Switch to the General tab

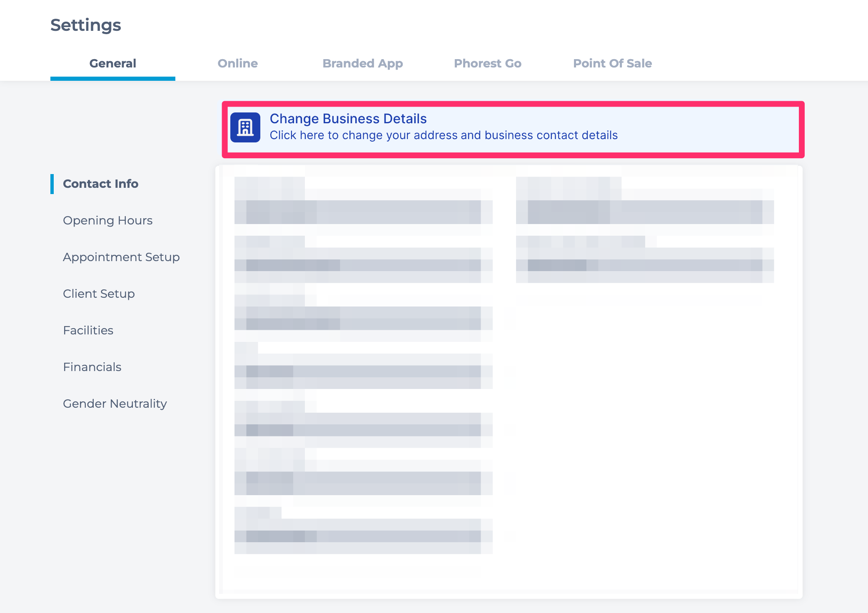coord(112,63)
